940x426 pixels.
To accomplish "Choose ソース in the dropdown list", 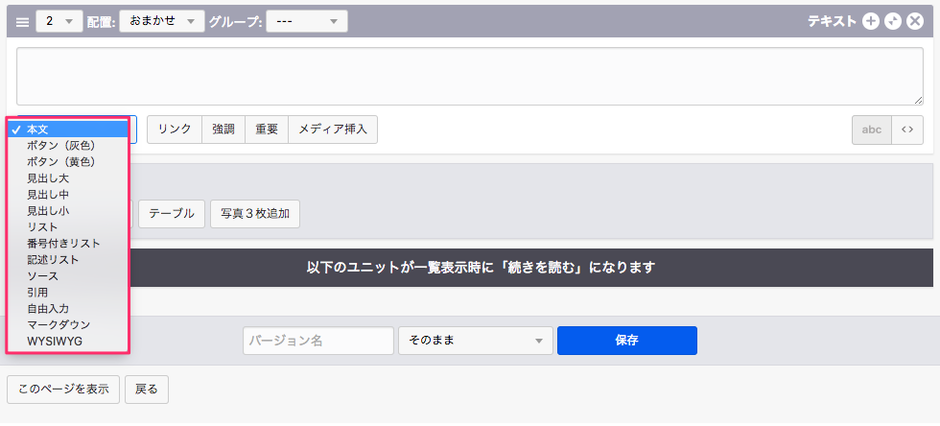I will coord(68,276).
